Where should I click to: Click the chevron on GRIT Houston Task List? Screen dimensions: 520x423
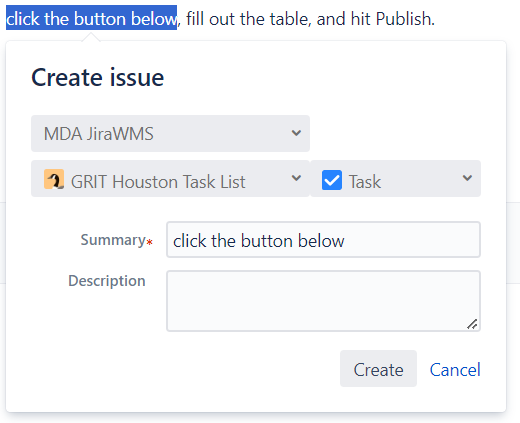click(296, 178)
